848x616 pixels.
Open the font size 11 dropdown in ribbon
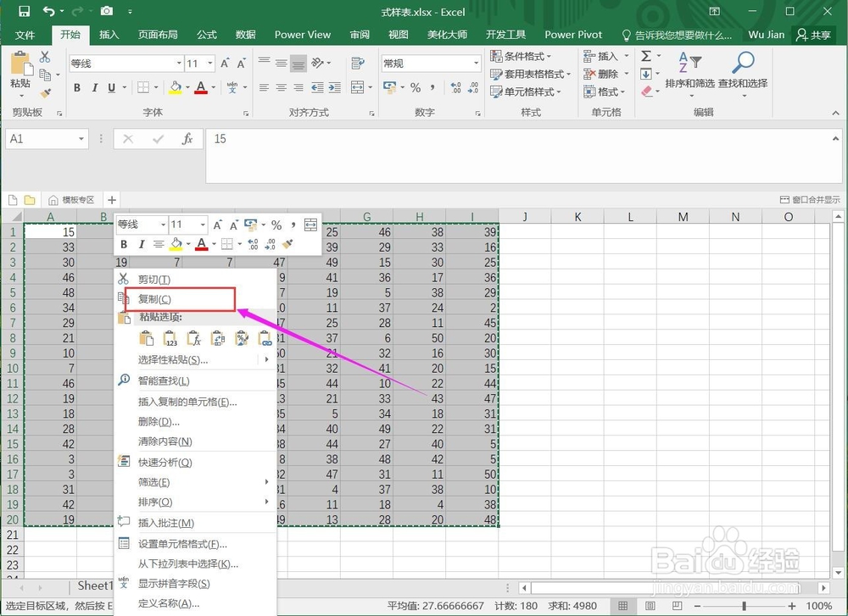209,64
